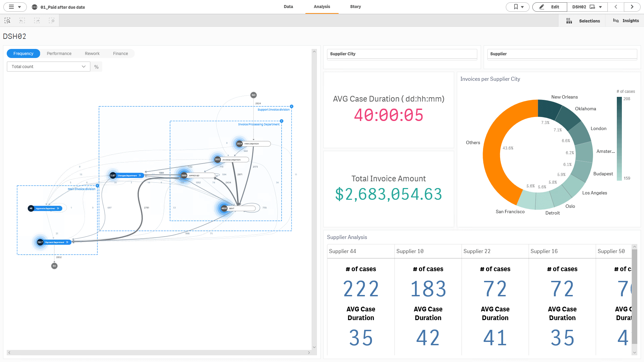This screenshot has width=644, height=362.
Task: Go to the next sheet arrow
Action: click(632, 7)
